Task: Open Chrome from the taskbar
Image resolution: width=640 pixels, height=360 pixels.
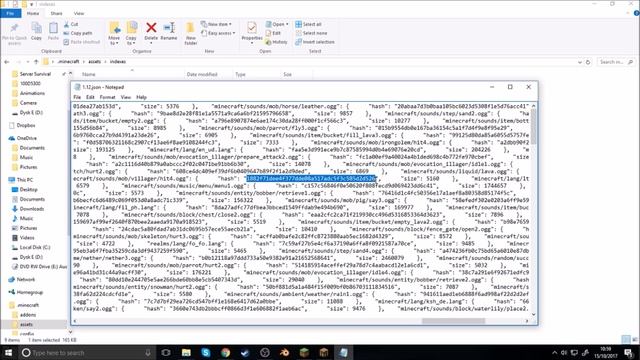Action: [225, 353]
